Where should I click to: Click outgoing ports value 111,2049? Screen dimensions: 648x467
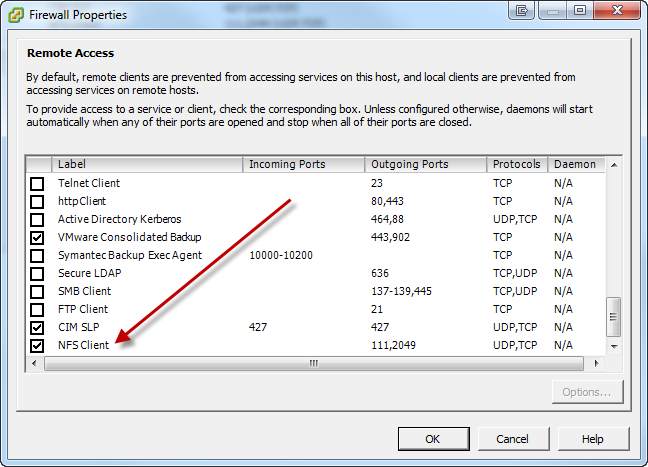(393, 345)
